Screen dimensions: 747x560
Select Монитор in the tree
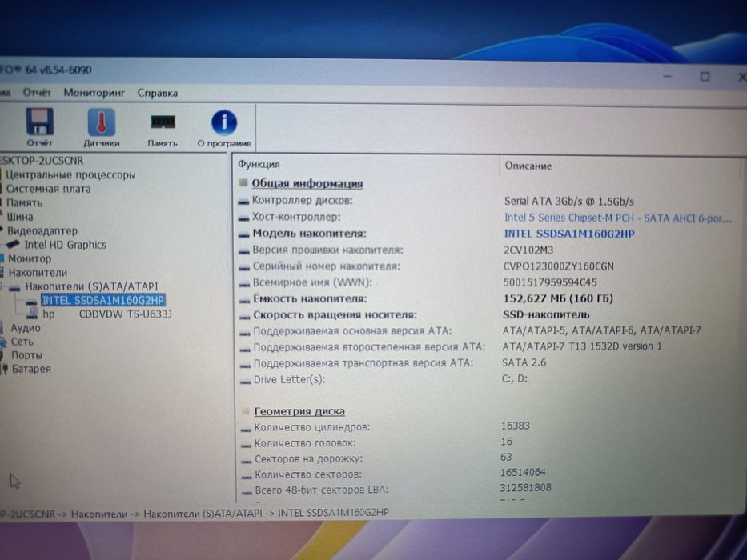[x=29, y=258]
